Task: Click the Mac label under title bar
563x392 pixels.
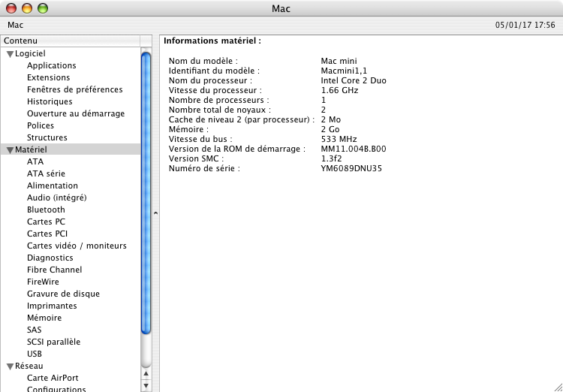Action: 16,25
